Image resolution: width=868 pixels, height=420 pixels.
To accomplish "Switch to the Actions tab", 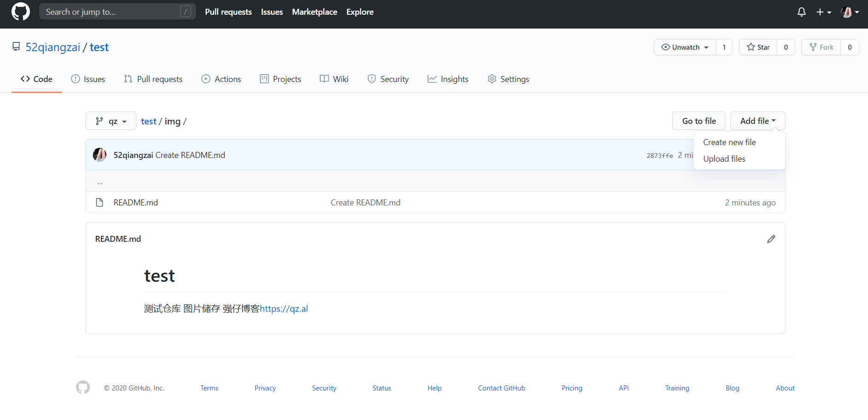I will pos(221,79).
